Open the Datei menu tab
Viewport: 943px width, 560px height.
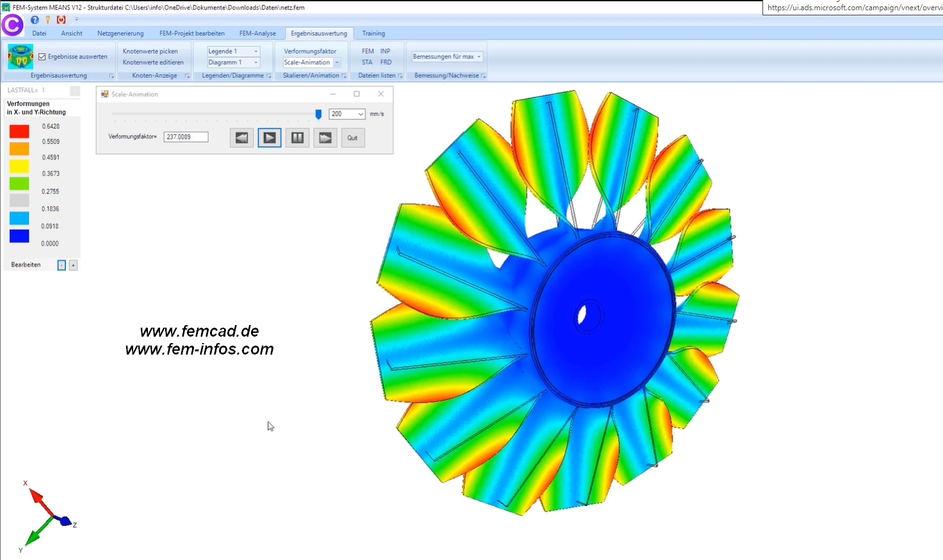(39, 33)
